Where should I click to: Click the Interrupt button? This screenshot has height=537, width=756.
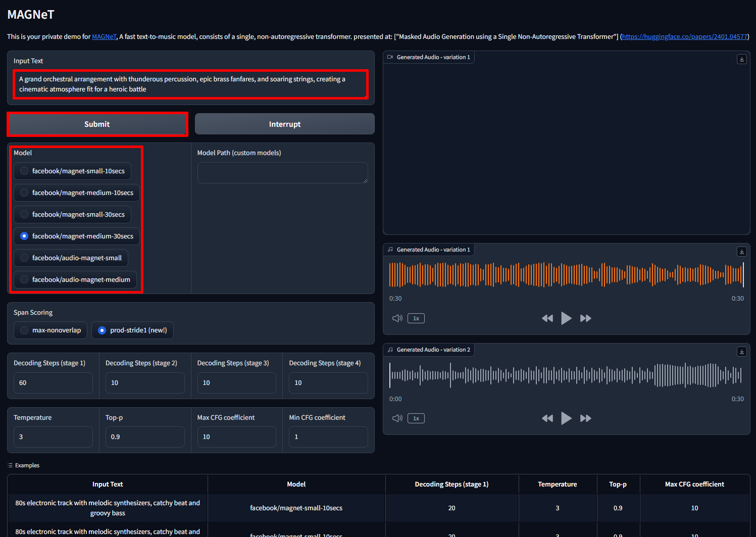pos(285,124)
